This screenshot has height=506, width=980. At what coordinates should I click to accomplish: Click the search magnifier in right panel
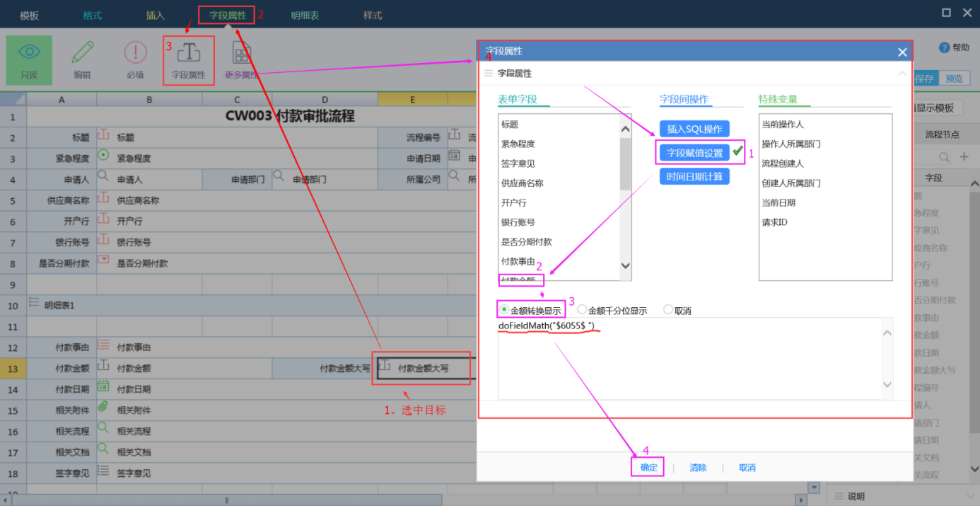click(x=944, y=156)
